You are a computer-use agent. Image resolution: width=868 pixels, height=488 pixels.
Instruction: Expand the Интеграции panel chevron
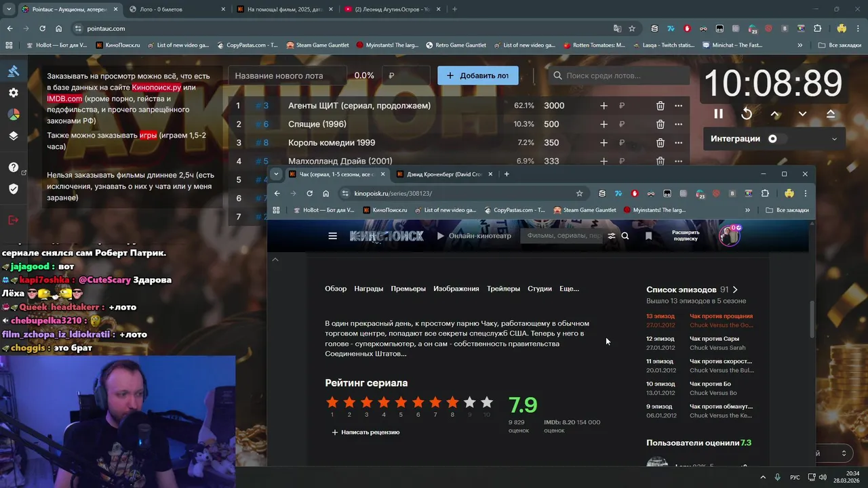(x=834, y=139)
